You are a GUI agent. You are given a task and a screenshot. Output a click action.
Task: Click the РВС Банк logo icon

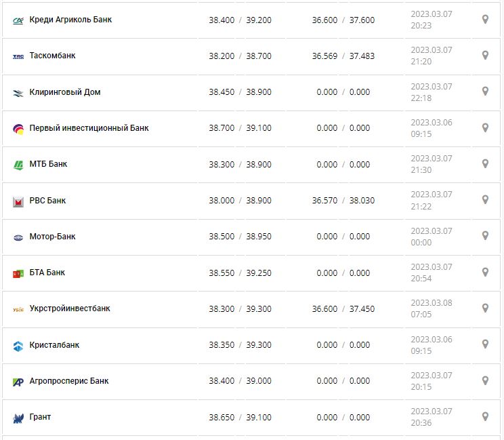[18, 201]
